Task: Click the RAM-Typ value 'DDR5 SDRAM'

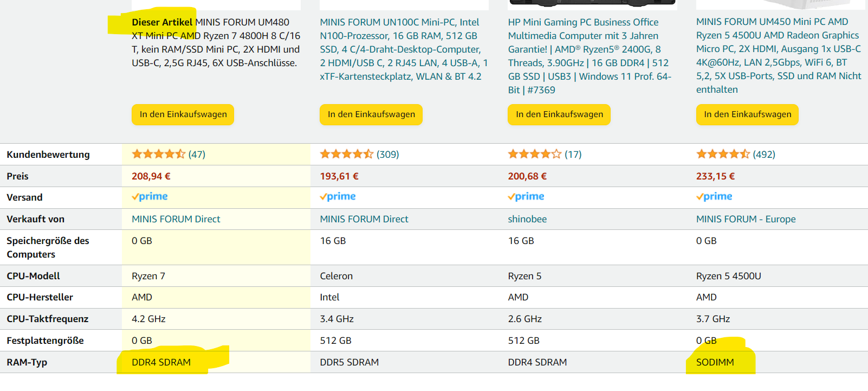Action: 349,362
